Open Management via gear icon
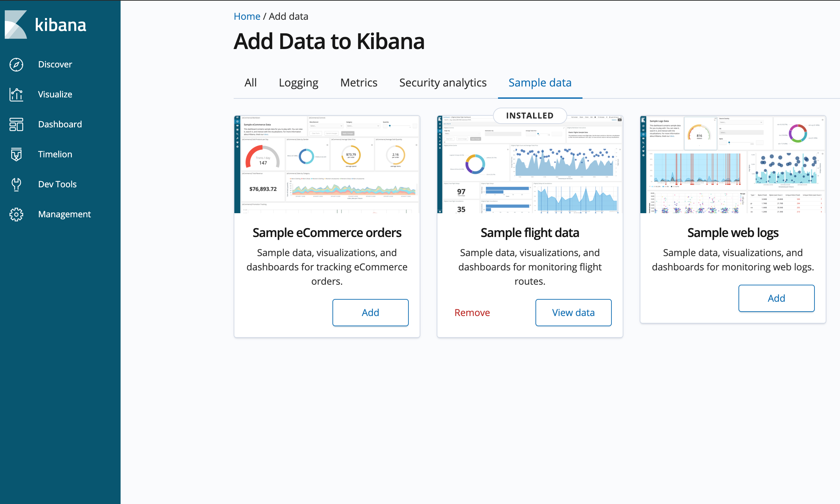 coord(16,214)
